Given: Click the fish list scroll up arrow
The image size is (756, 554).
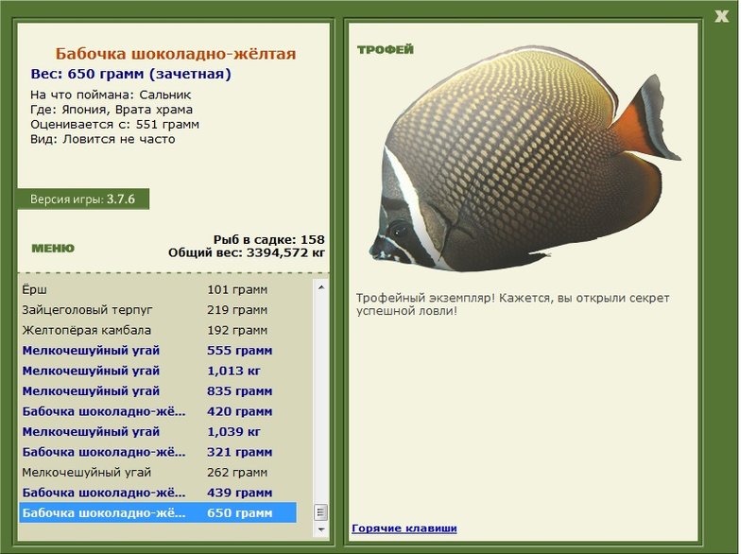Looking at the screenshot, I should tap(321, 287).
